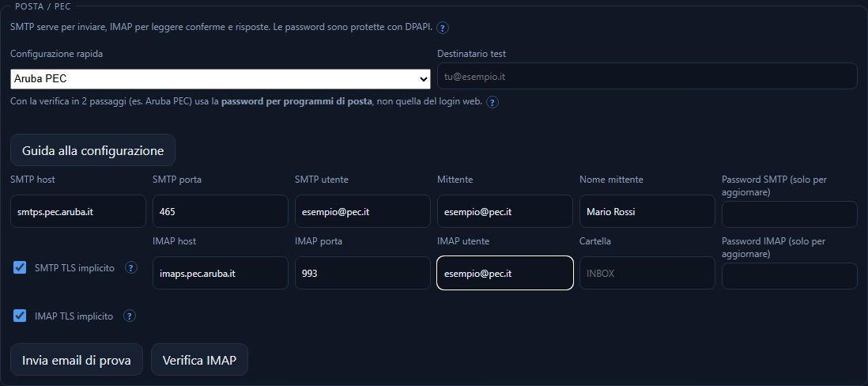The image size is (868, 386).
Task: Open help icon next to DPAPI description
Action: tap(443, 27)
